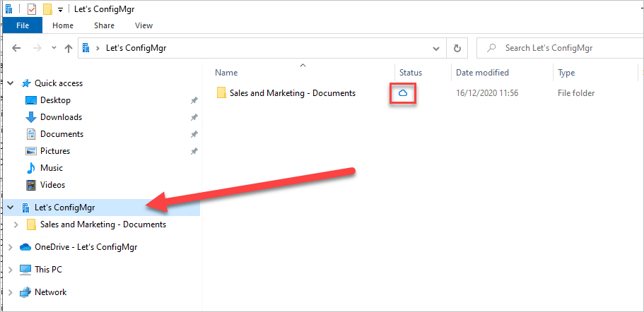Click the address bar path chevron
This screenshot has height=312, width=644.
pos(98,48)
